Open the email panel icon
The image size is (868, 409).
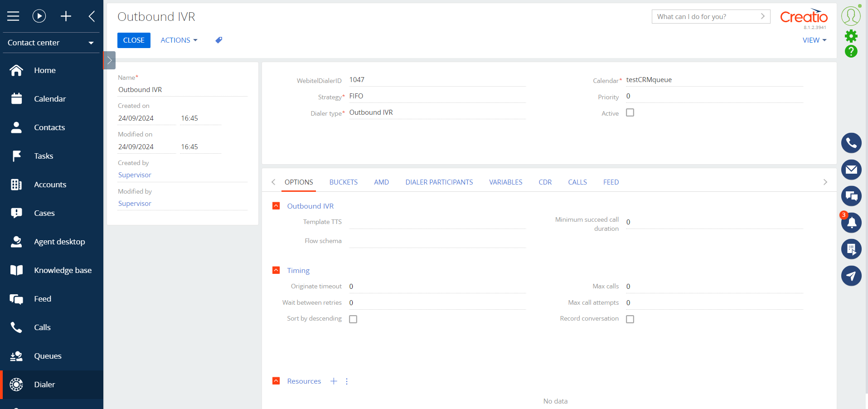851,170
